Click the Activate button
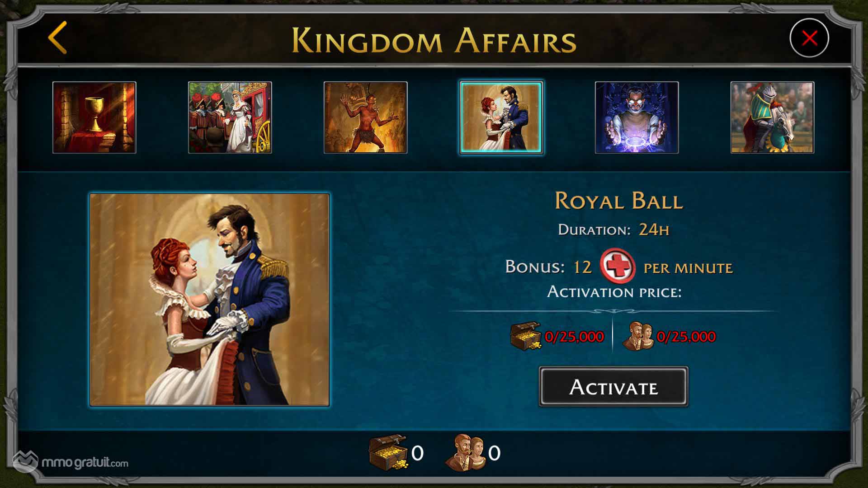The height and width of the screenshot is (488, 868). 613,387
